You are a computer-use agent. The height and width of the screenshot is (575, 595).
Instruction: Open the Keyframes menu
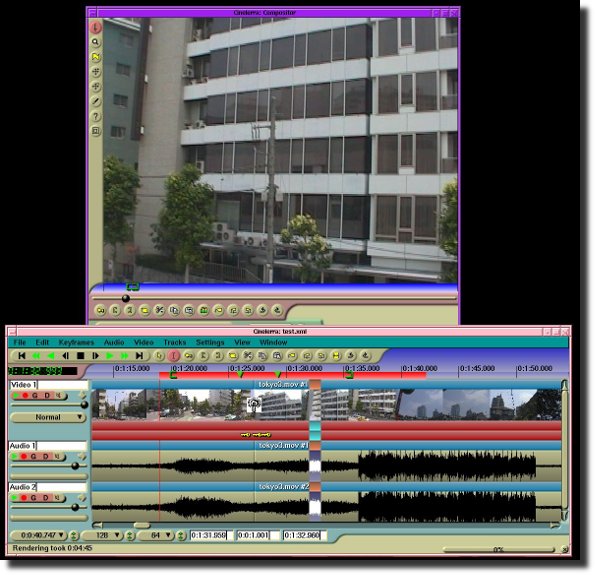76,342
